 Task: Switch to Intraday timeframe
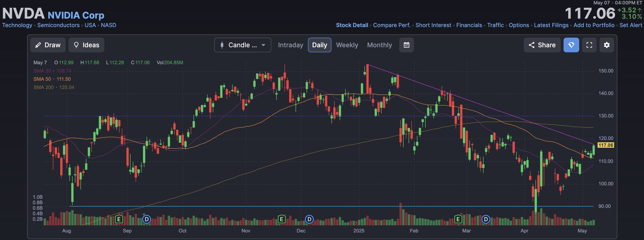[290, 45]
